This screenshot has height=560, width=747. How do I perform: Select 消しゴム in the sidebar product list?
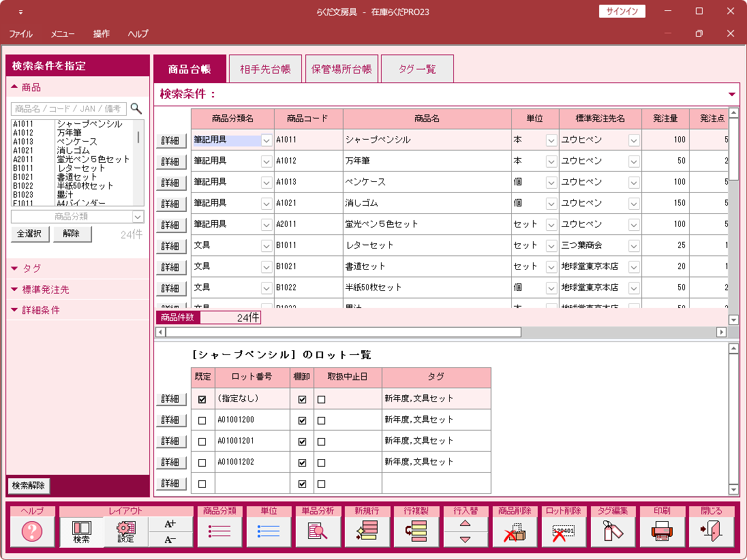pyautogui.click(x=73, y=151)
